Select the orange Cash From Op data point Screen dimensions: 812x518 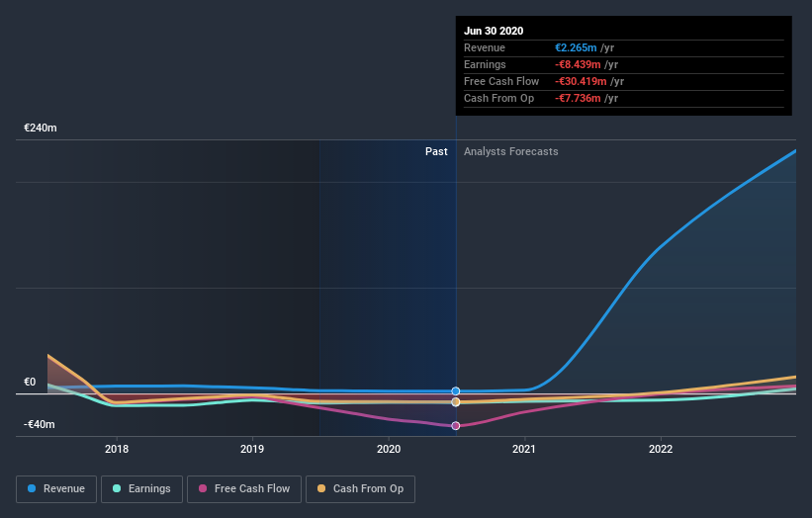456,402
